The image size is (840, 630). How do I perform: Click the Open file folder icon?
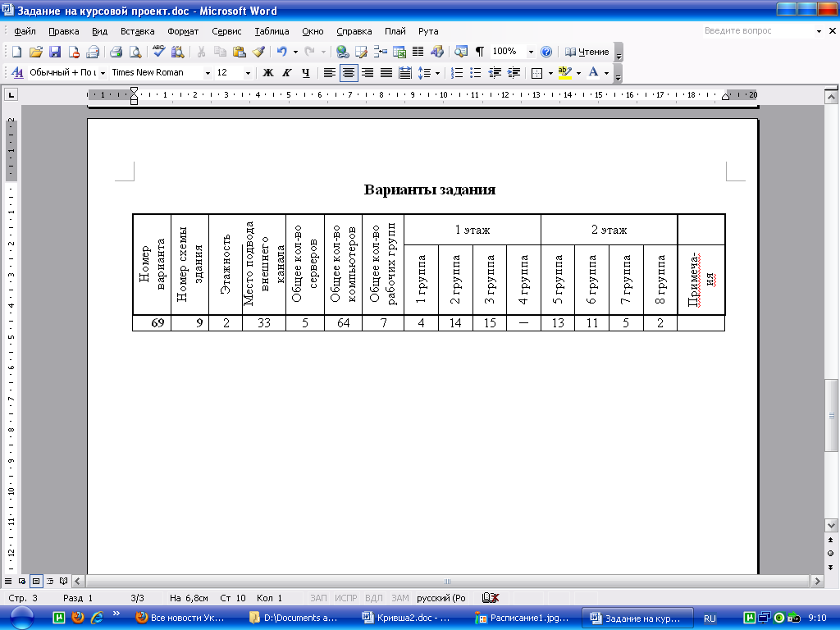tap(36, 52)
